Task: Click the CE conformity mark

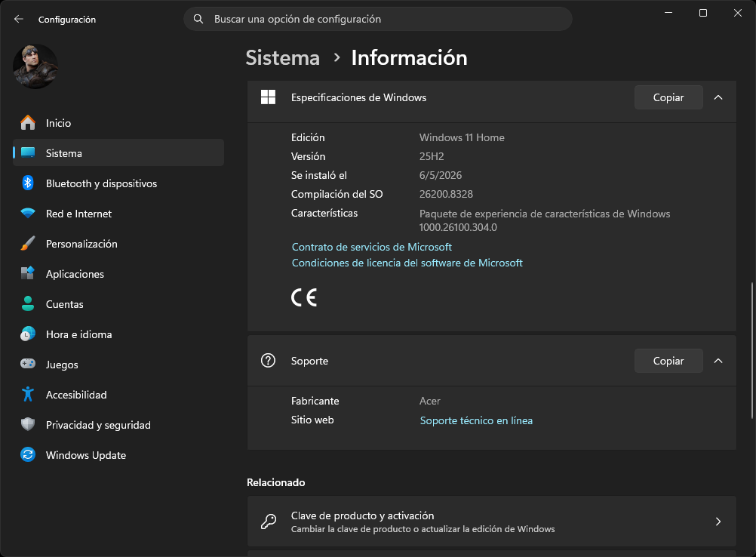Action: [304, 297]
